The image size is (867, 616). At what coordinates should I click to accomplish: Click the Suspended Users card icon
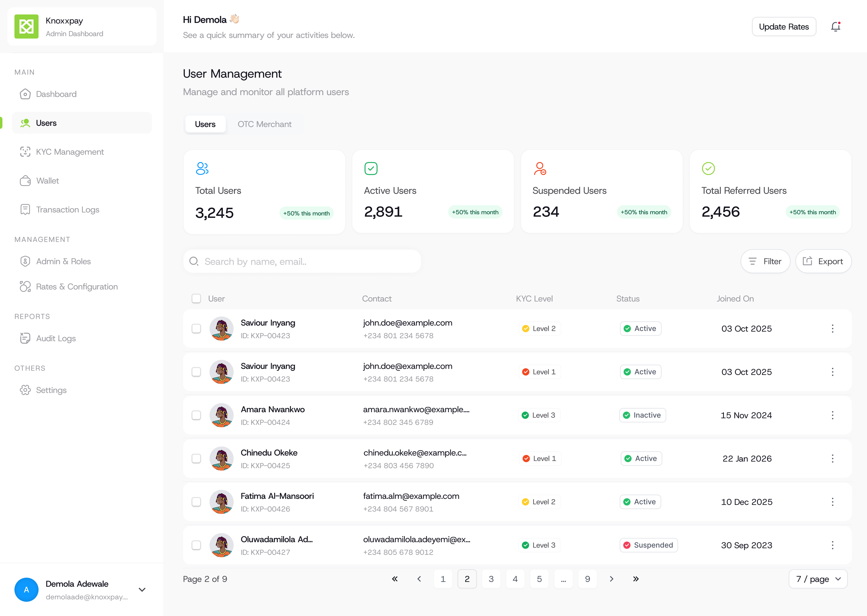click(540, 168)
